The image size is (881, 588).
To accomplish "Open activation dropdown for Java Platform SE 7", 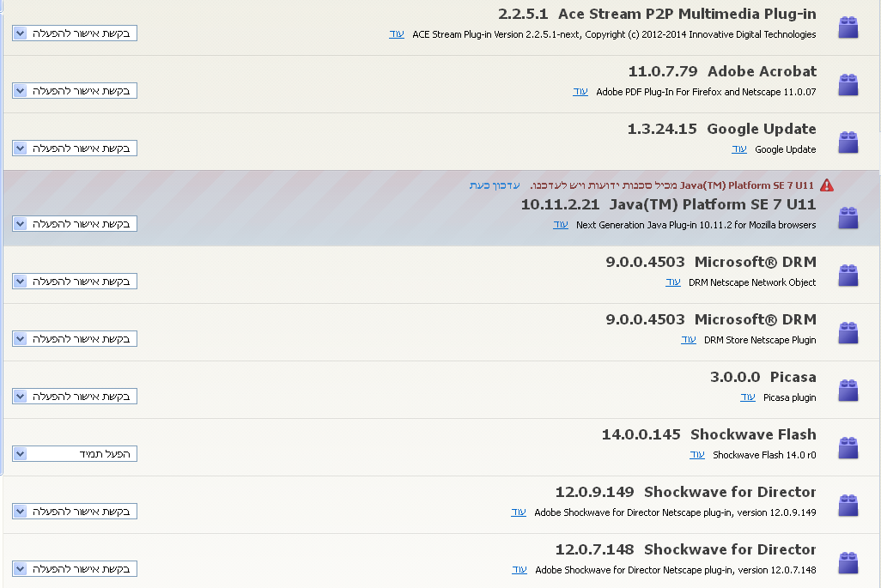I will [x=75, y=223].
